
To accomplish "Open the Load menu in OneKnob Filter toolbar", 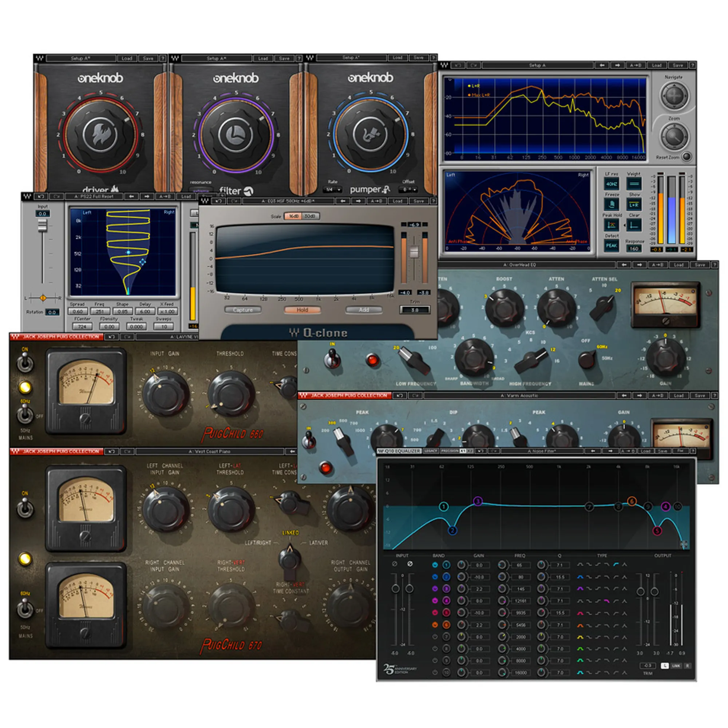I will coord(263,58).
